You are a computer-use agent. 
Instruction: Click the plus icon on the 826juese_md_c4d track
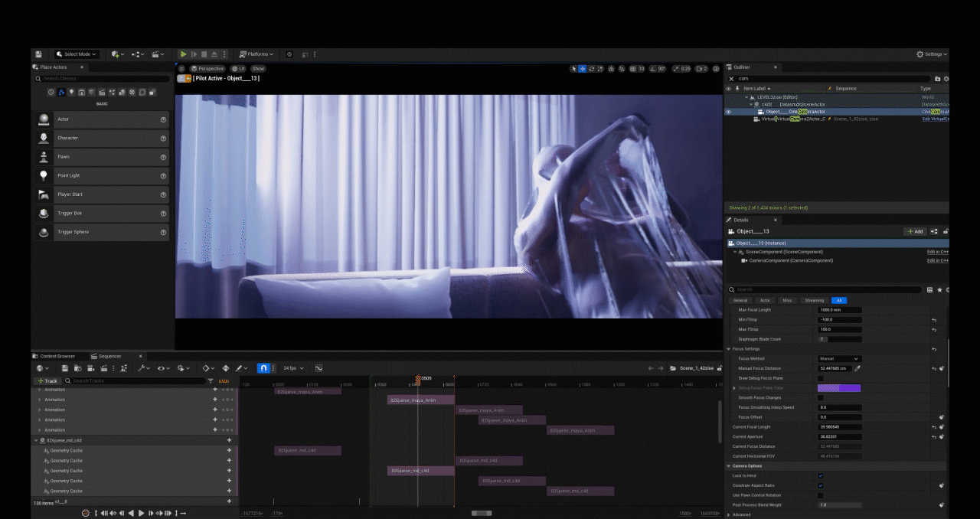[x=229, y=440]
